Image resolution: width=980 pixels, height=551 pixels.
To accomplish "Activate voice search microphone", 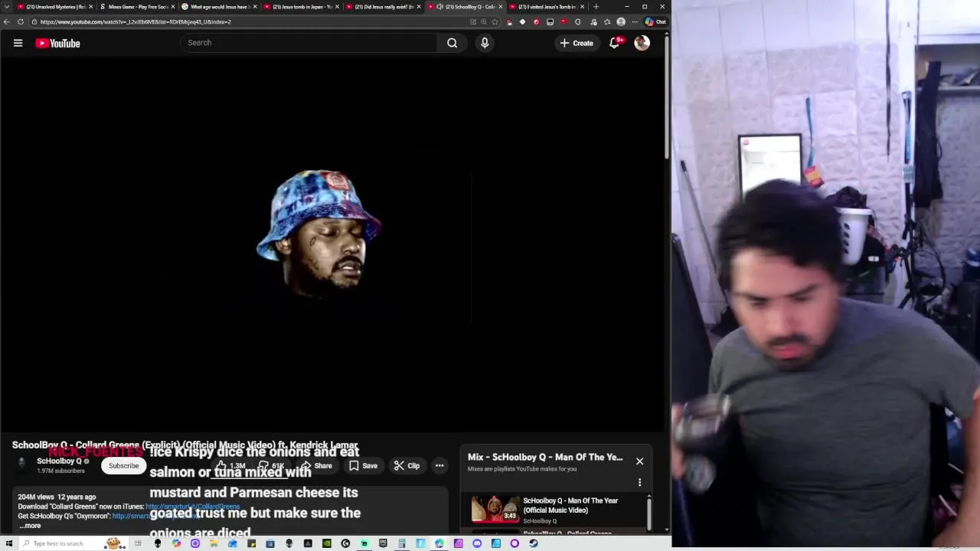I will click(x=485, y=43).
